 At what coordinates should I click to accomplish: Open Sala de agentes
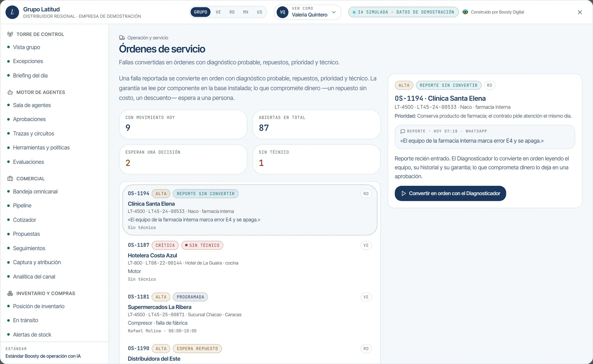[x=32, y=105]
